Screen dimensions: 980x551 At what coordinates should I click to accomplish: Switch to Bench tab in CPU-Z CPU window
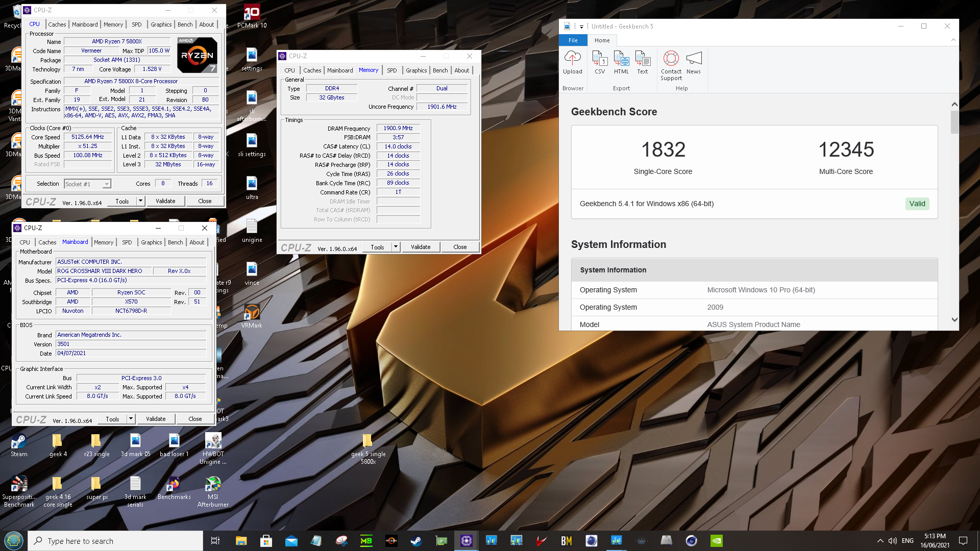click(185, 24)
